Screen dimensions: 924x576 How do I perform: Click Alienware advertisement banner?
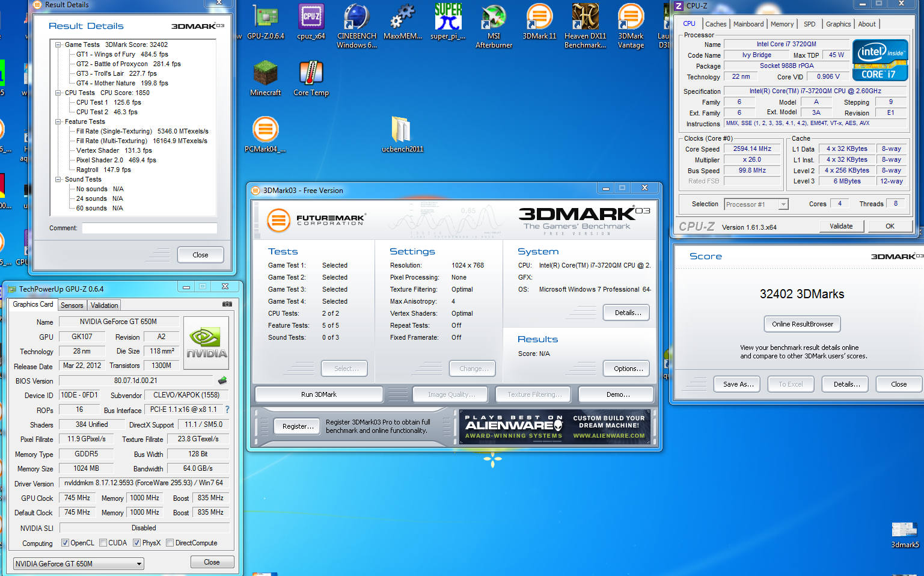tap(555, 427)
